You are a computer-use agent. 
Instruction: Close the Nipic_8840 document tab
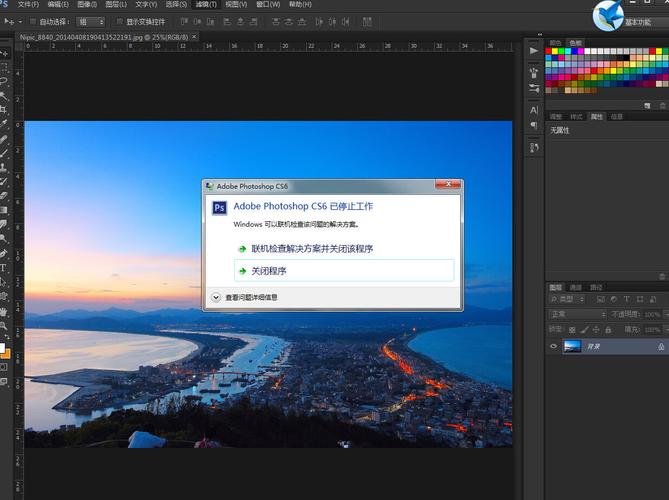(x=194, y=37)
